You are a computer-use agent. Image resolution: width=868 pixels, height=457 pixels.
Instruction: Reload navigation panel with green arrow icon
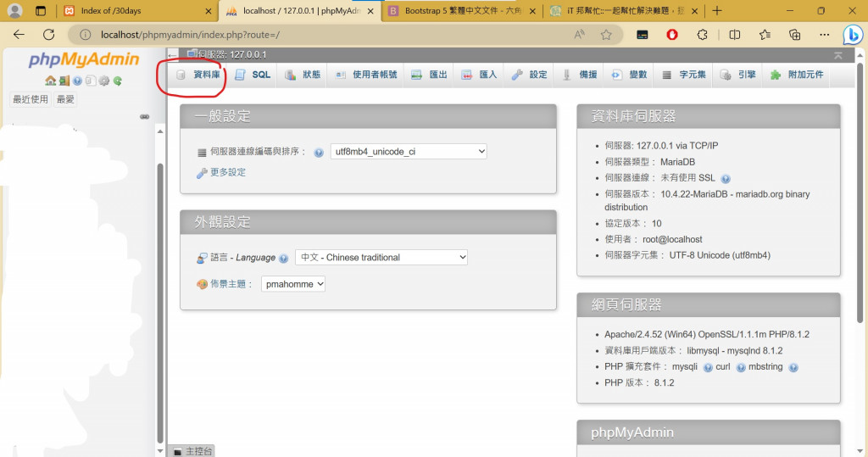117,81
